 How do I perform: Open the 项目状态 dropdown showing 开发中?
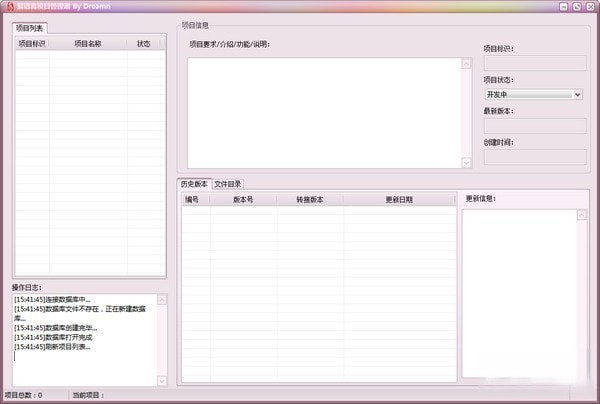point(534,94)
